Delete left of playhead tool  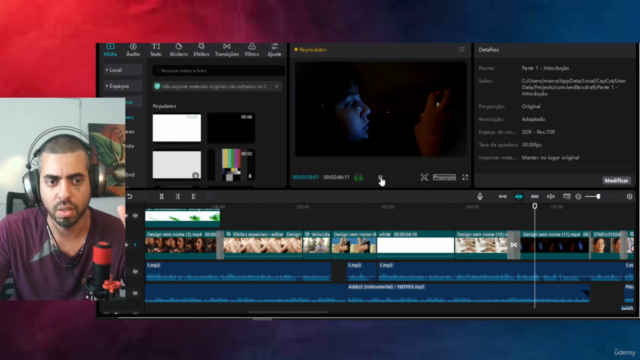pos(178,196)
